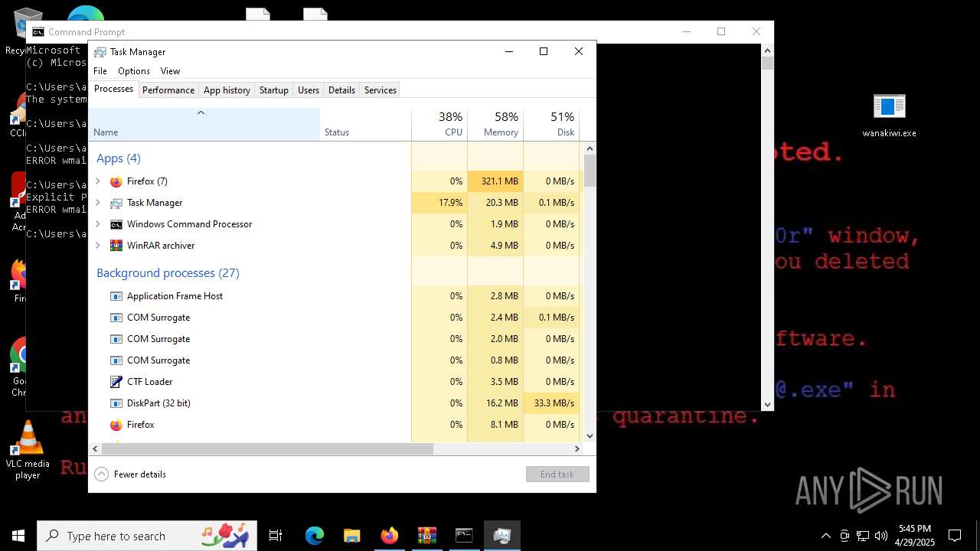Click the Firefox 321.1 MB memory cell
The image size is (980, 551).
coord(495,181)
